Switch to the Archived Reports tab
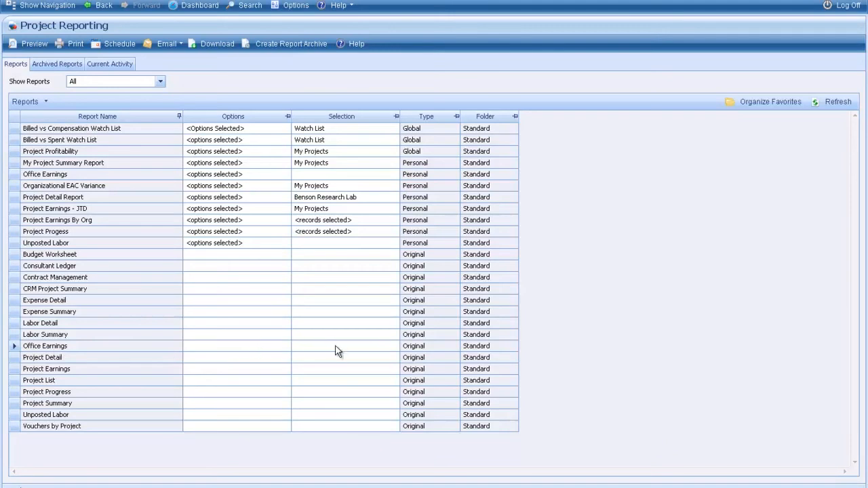 pyautogui.click(x=57, y=64)
